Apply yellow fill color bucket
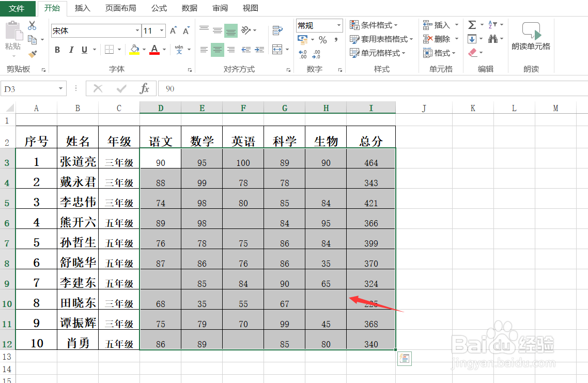Screen dimensions: 588x383 (x=134, y=50)
